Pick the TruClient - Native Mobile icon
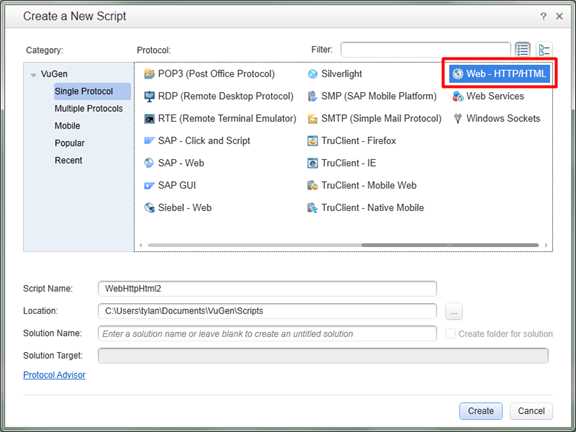Screen dimensions: 576x432 (x=312, y=208)
